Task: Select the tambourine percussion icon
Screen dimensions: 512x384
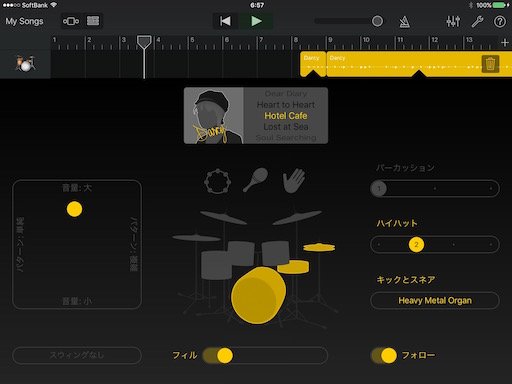Action: click(217, 181)
